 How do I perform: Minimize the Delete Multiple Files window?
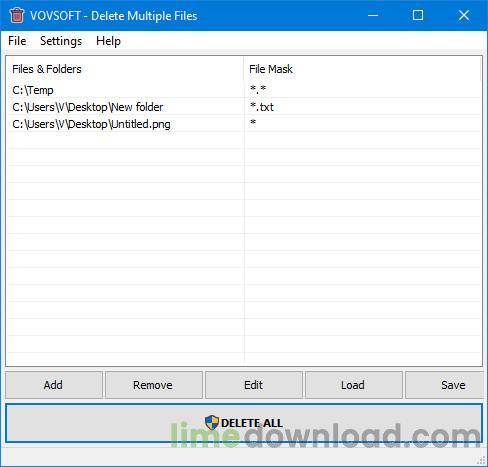click(x=373, y=15)
